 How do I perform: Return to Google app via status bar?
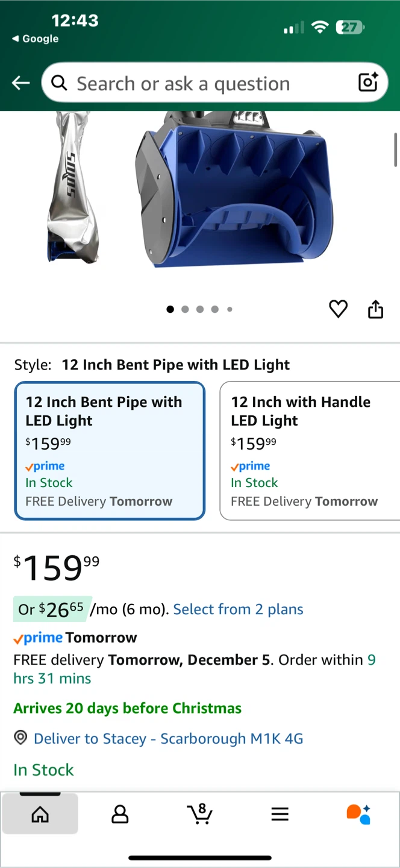(x=36, y=39)
